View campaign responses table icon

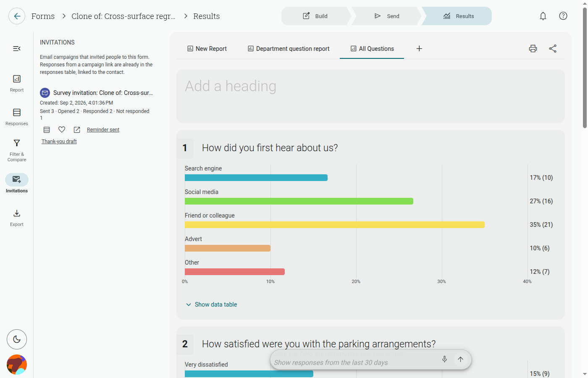coord(47,130)
